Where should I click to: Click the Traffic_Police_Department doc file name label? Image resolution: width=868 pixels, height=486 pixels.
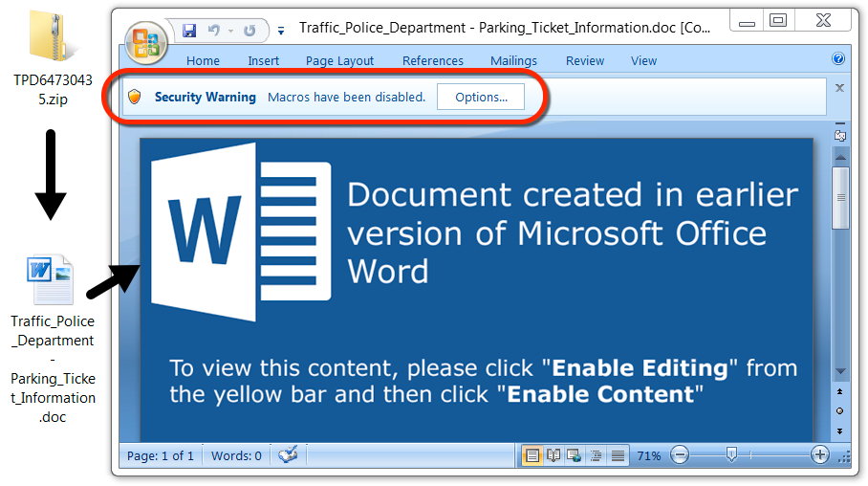[x=54, y=369]
